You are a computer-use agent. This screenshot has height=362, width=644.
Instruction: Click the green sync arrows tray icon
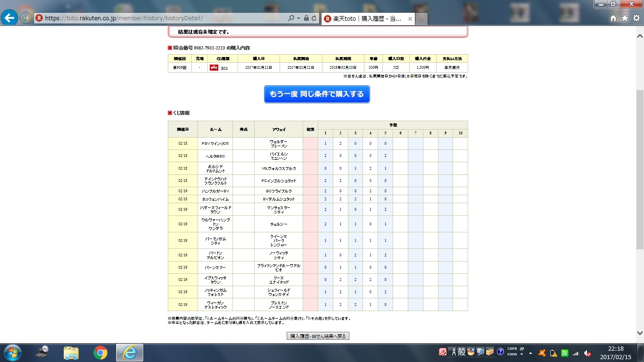tap(564, 353)
